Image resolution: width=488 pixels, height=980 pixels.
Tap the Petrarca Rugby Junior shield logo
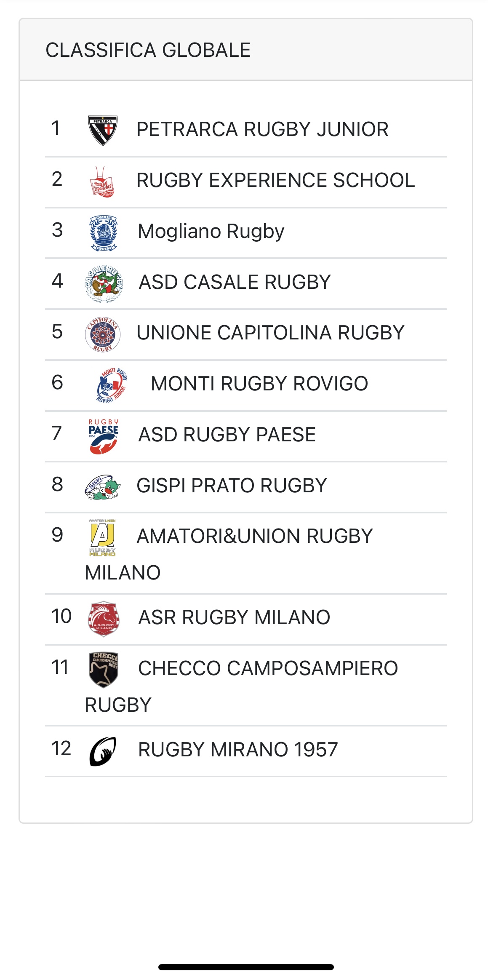point(103,131)
